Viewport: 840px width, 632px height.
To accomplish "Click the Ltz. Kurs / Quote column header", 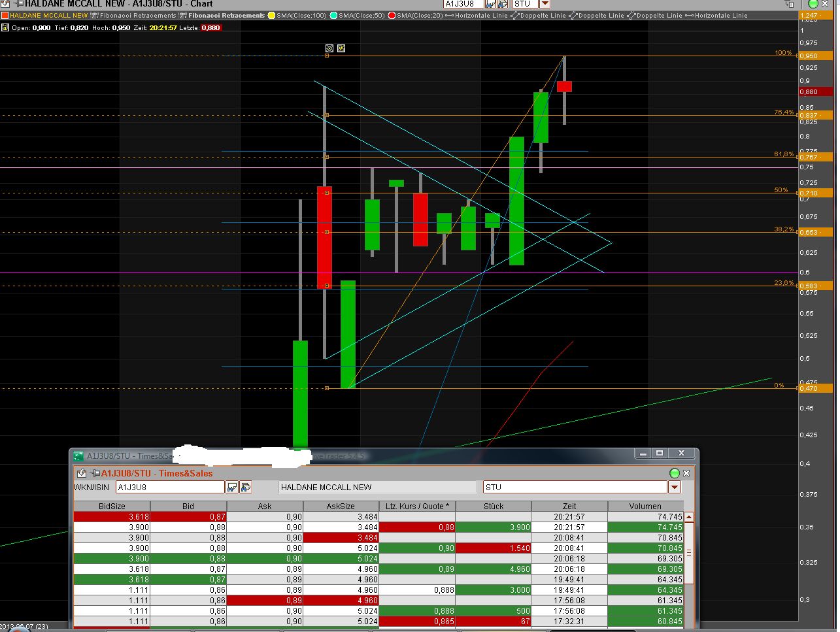I will 417,506.
